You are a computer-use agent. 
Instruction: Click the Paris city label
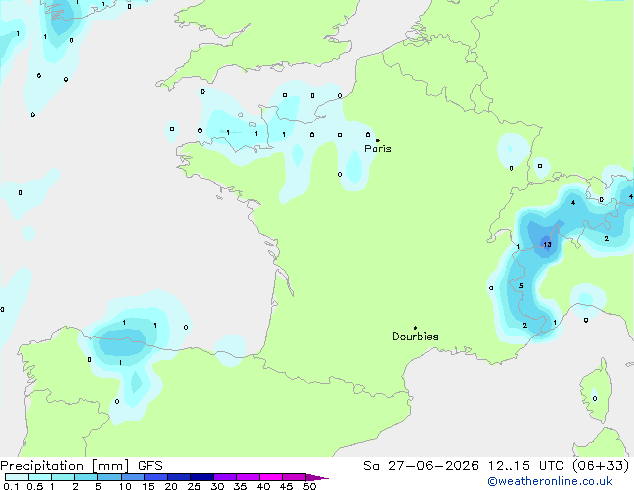378,149
